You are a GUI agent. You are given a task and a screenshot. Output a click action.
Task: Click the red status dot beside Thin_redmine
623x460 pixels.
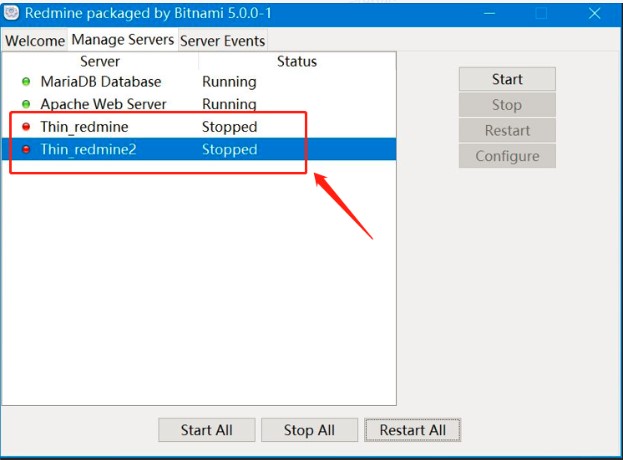click(26, 127)
